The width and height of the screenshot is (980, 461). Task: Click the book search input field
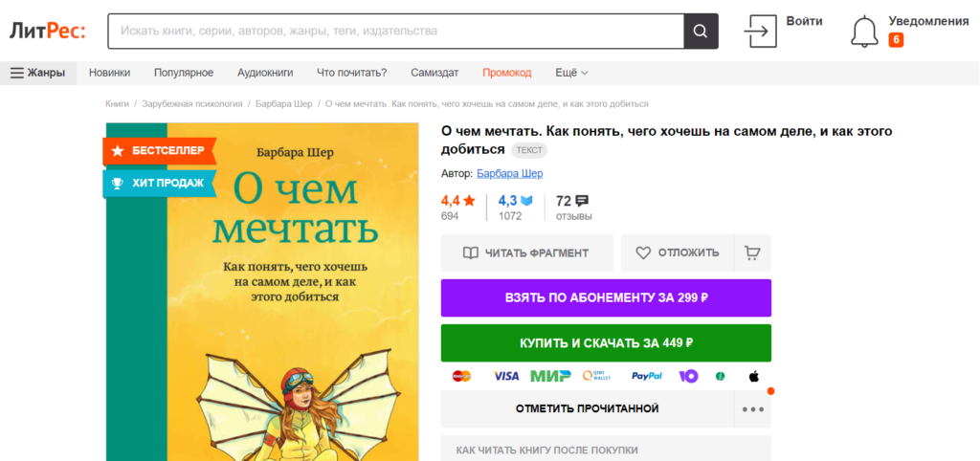point(395,31)
